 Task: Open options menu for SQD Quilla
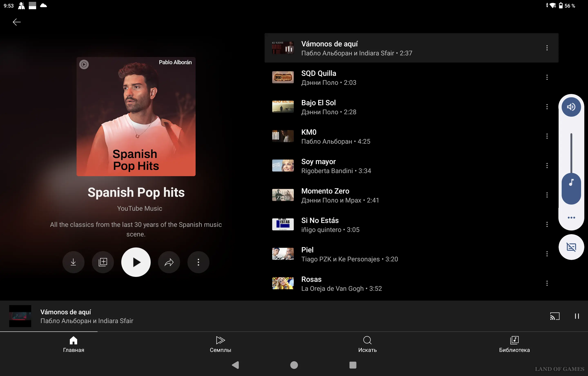[x=547, y=77]
